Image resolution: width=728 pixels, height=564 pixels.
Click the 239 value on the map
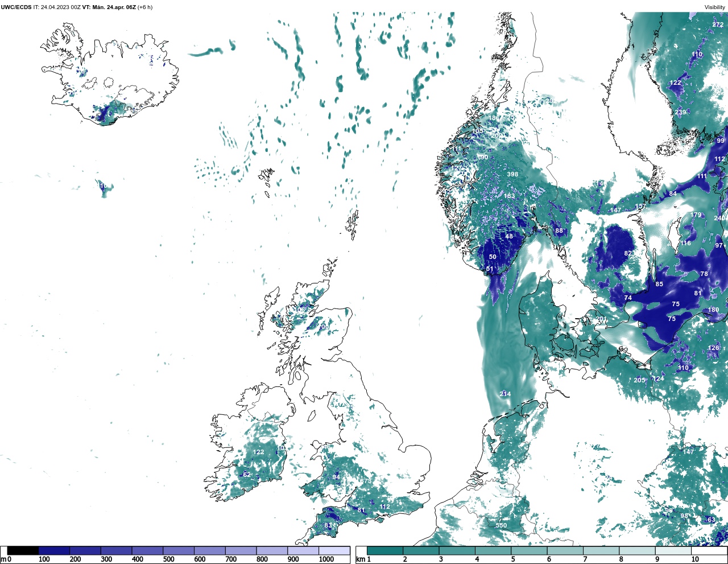(x=680, y=112)
